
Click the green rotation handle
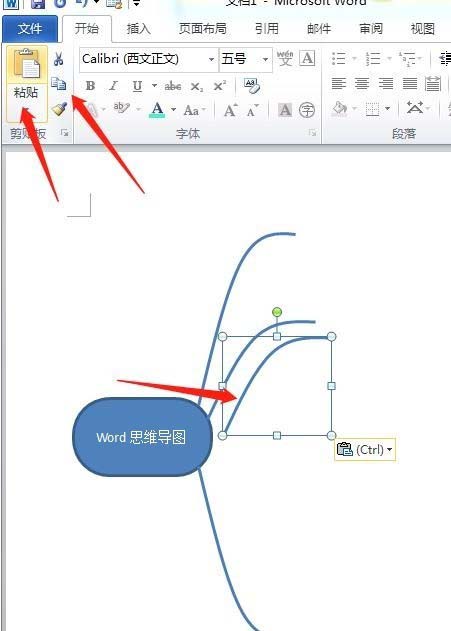tap(277, 312)
